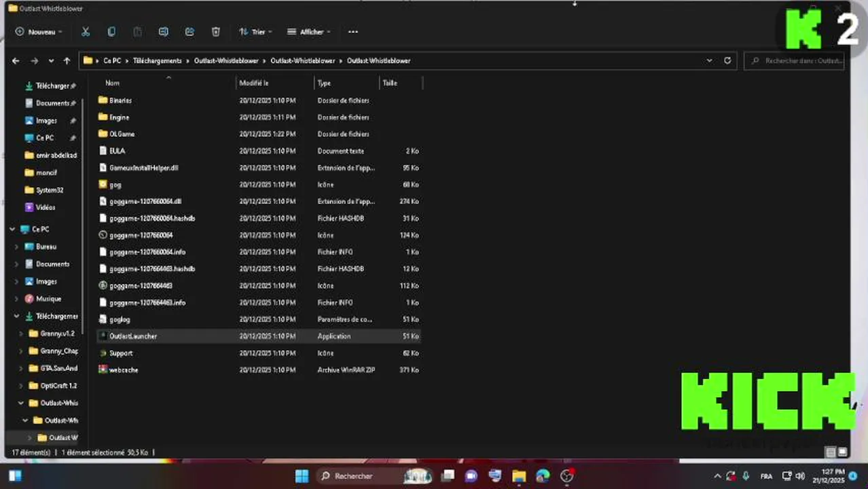Sort by the Taille column header

[x=390, y=83]
